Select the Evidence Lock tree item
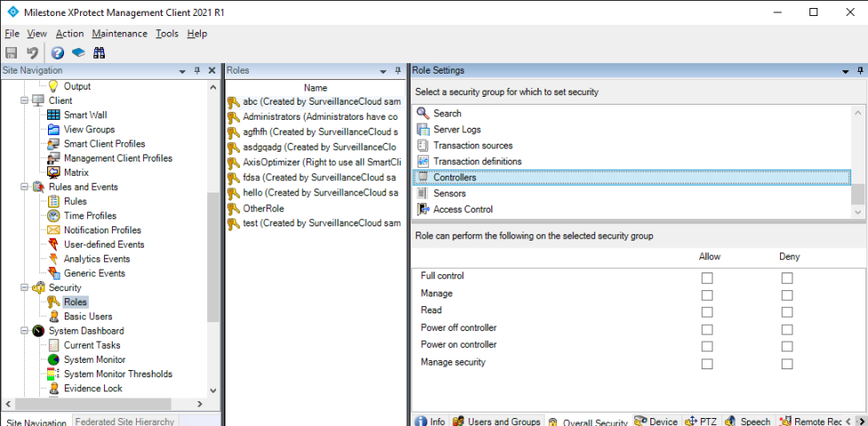The width and height of the screenshot is (868, 426). [92, 389]
